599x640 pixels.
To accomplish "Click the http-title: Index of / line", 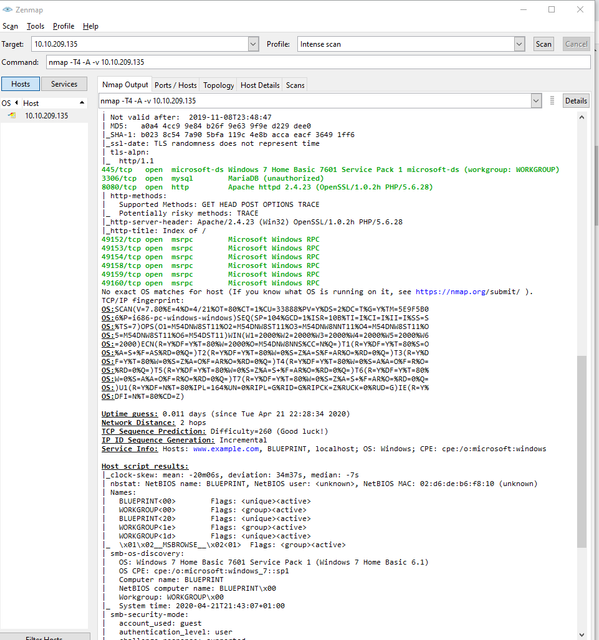I will (158, 231).
